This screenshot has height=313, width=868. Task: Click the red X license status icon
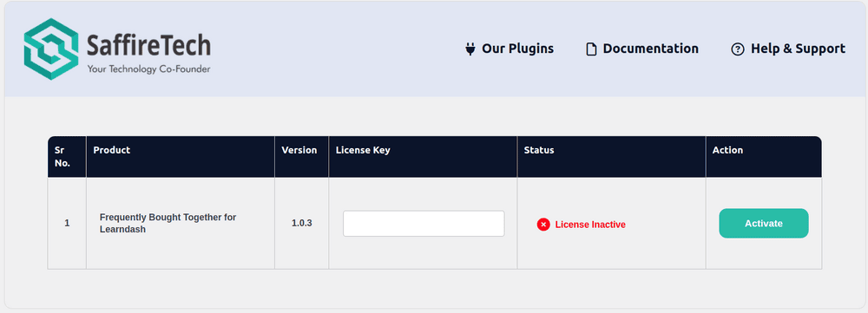coord(543,225)
